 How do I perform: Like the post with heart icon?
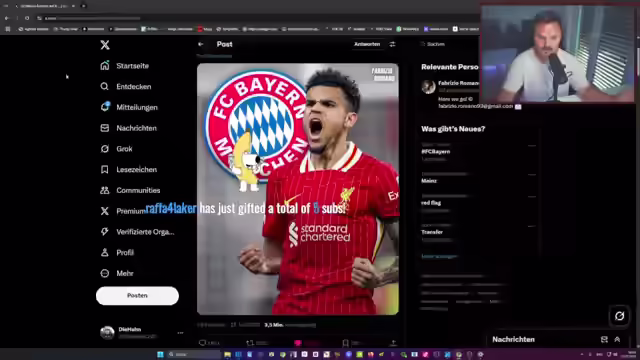point(298,343)
